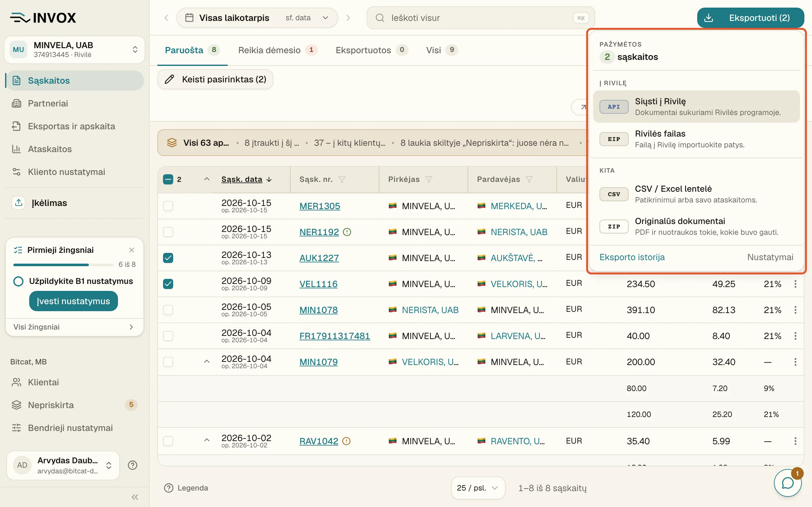The height and width of the screenshot is (507, 812).
Task: Focus the Ieškoti visur search field
Action: (481, 18)
